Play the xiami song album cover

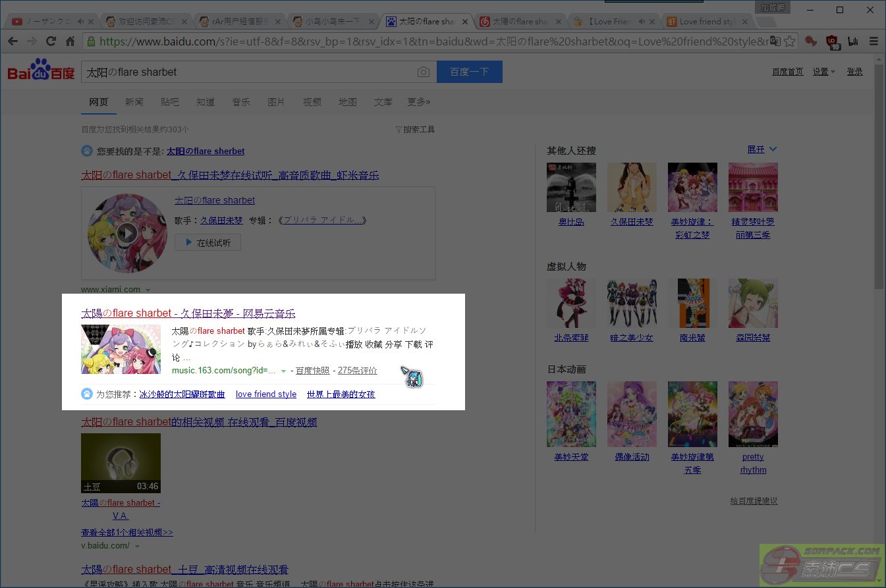(x=128, y=233)
